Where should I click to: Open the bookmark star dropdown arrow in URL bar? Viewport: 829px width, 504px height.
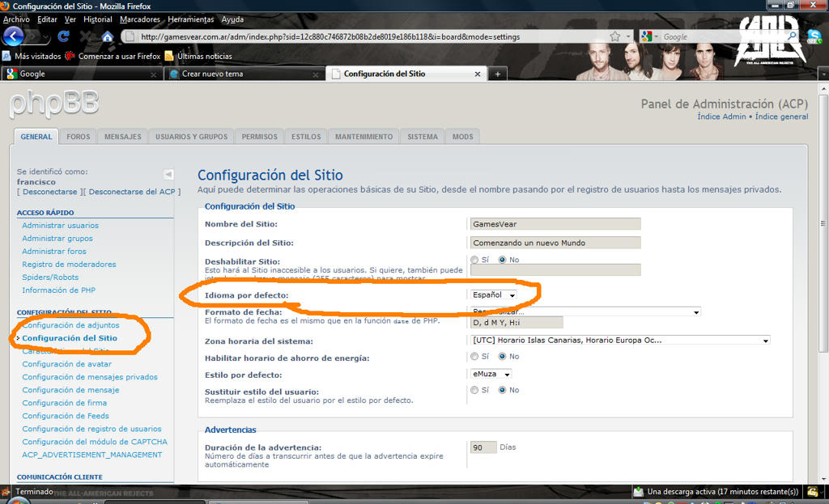(628, 36)
